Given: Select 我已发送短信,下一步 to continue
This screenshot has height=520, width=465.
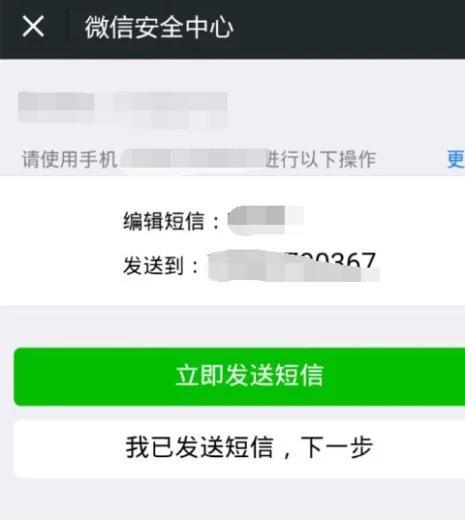Looking at the screenshot, I should [239, 449].
